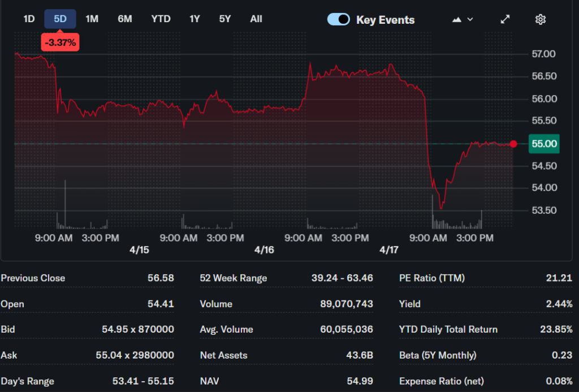Open the chart type dropdown
Image resolution: width=579 pixels, height=392 pixels.
463,19
